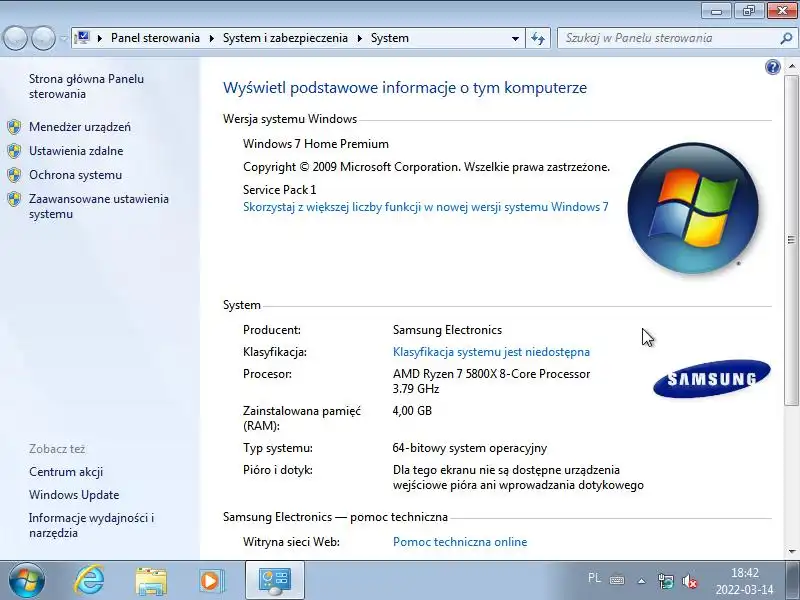Click the Windows 7 Home Premium text

point(316,144)
